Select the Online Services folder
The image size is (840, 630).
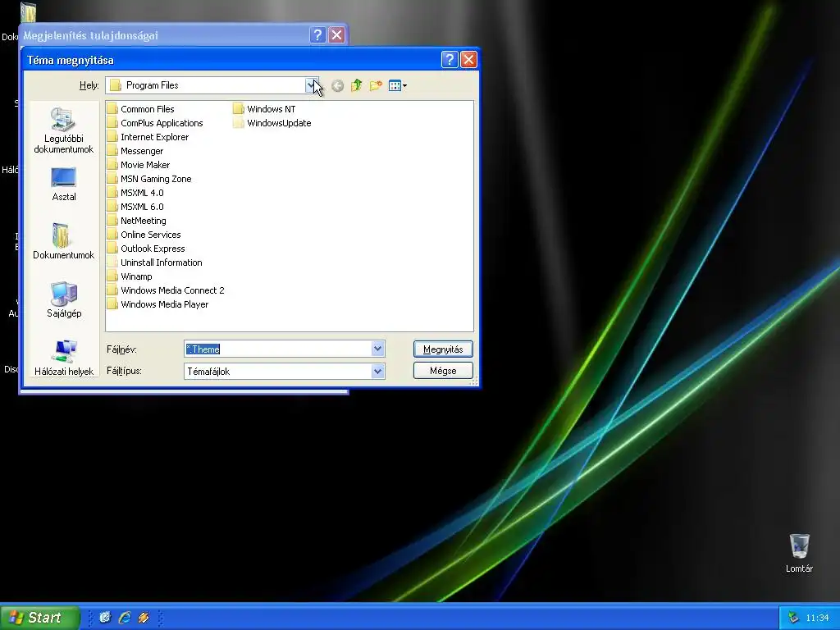coord(144,234)
